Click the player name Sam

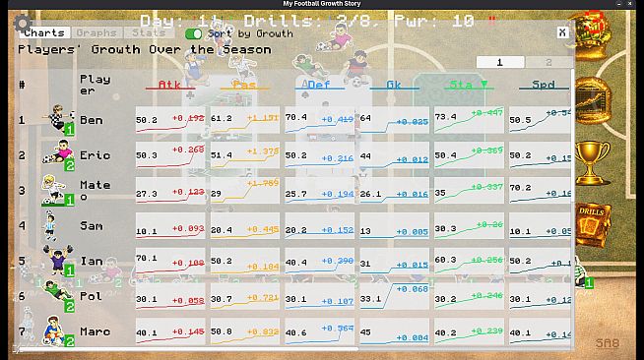[92, 226]
